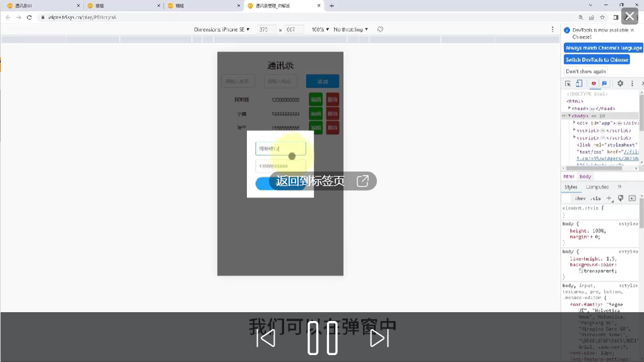
Task: Click the red delete button for 小黄
Action: [333, 114]
